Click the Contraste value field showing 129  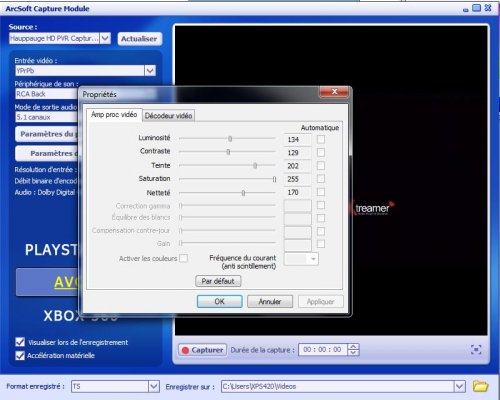(x=297, y=153)
